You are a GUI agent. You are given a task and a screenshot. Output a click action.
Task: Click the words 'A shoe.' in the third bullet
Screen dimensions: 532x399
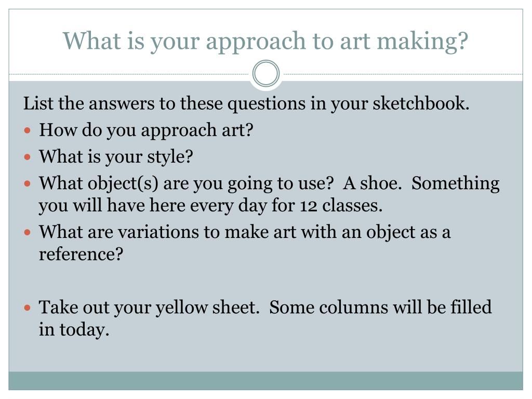coord(372,183)
